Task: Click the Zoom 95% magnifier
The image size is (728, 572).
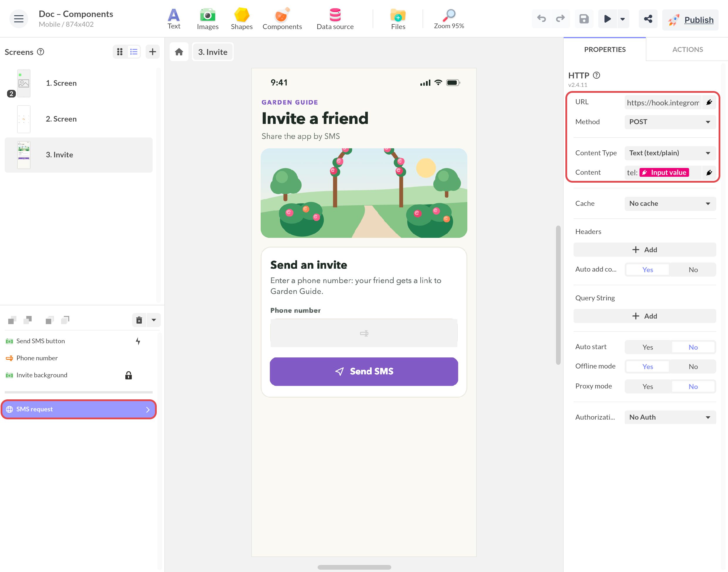Action: point(449,19)
